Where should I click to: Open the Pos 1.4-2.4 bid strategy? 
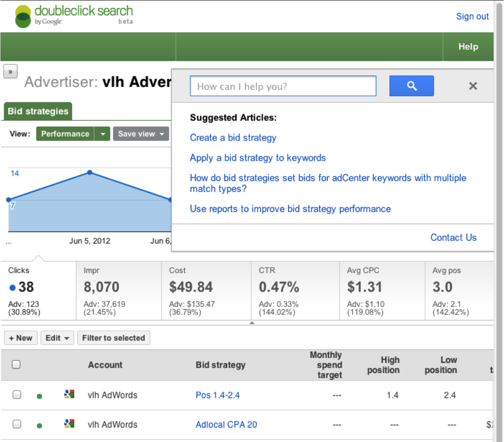pos(217,395)
